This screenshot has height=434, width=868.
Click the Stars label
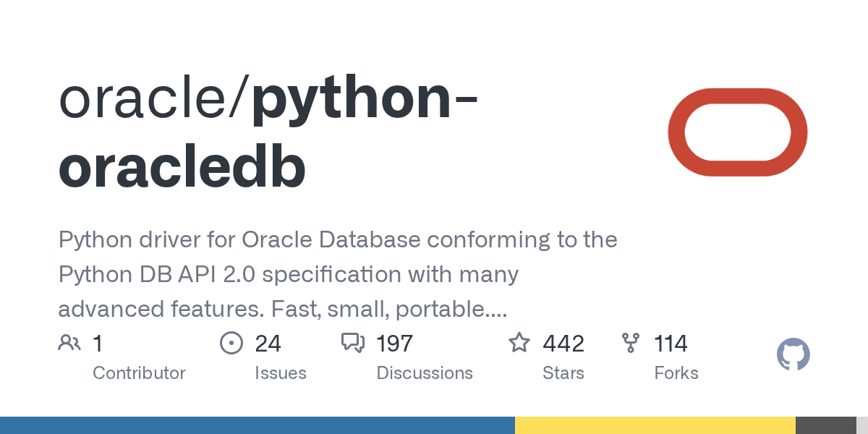(563, 373)
